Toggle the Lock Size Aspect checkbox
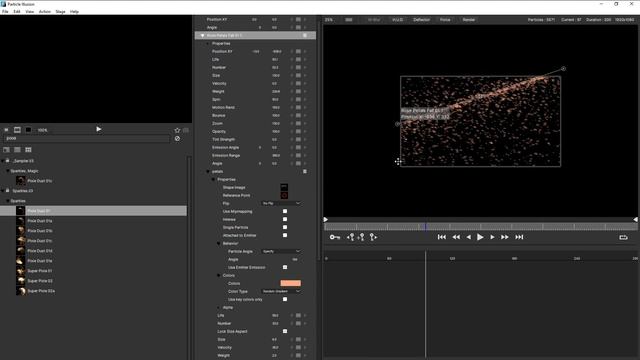Viewport: 640px width, 360px height. tap(285, 331)
